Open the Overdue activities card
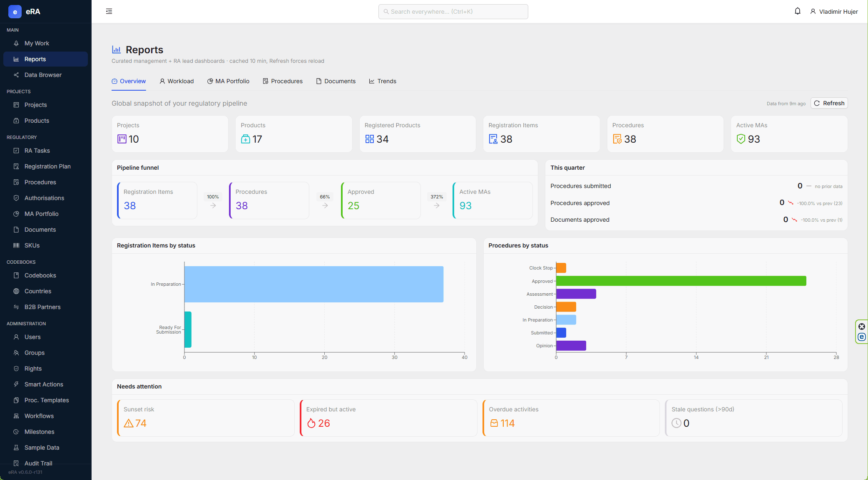Image resolution: width=868 pixels, height=480 pixels. point(571,418)
